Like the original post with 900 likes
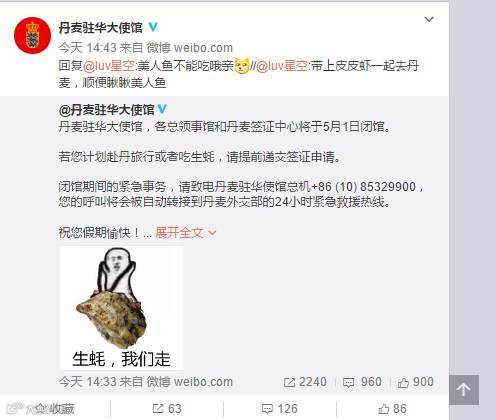Viewport: 496px width, 420px height. [416, 382]
